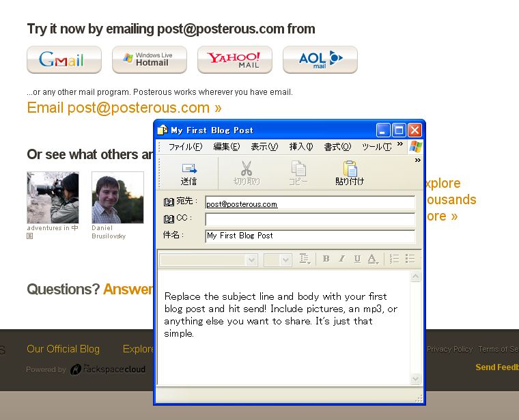Image resolution: width=519 pixels, height=420 pixels.
Task: Click the Windows Live Hotmail button
Action: coord(150,59)
